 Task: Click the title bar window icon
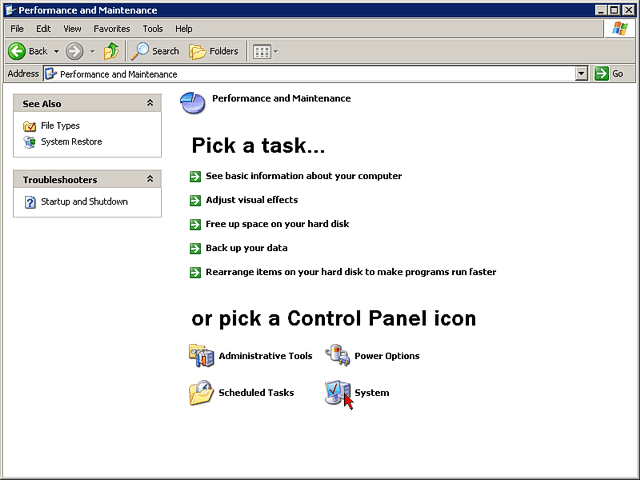[10, 10]
